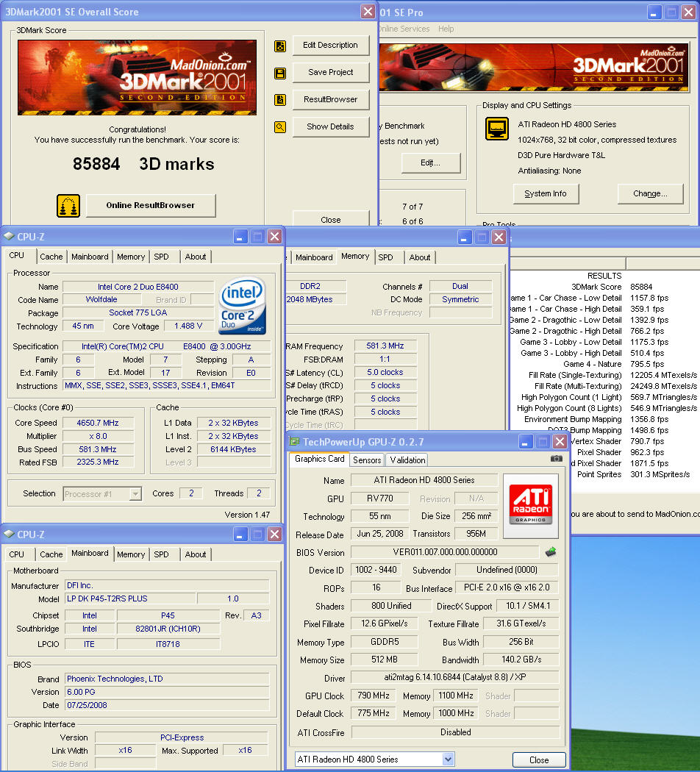The height and width of the screenshot is (772, 700).
Task: Click the Show Details magnifier icon
Action: click(x=280, y=127)
